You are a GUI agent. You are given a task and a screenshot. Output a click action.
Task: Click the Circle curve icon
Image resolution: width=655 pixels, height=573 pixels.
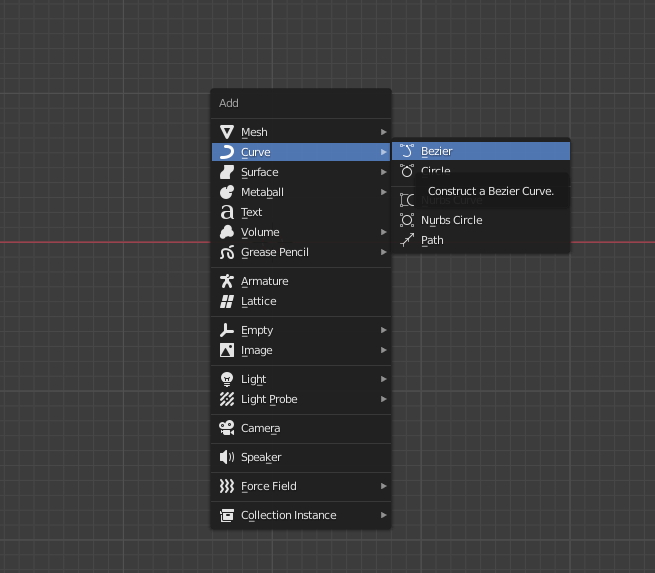click(407, 171)
